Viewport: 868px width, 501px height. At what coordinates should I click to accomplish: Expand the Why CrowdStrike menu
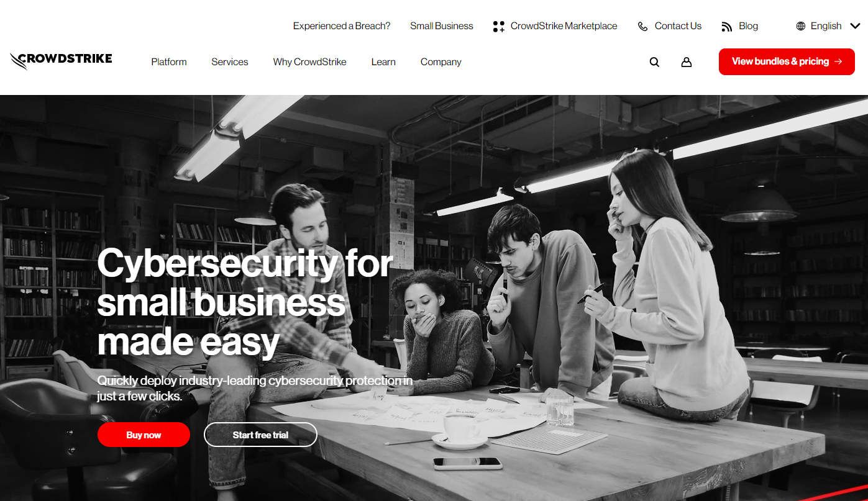(x=310, y=62)
